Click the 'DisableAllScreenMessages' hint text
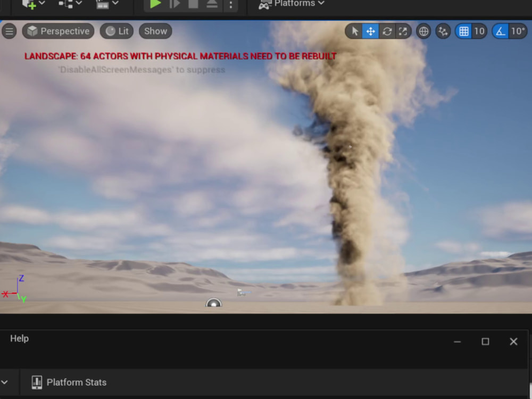The height and width of the screenshot is (399, 532). pos(142,70)
